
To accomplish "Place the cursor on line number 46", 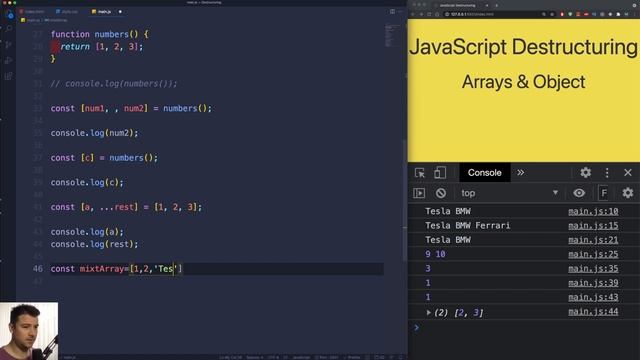I will pyautogui.click(x=38, y=269).
